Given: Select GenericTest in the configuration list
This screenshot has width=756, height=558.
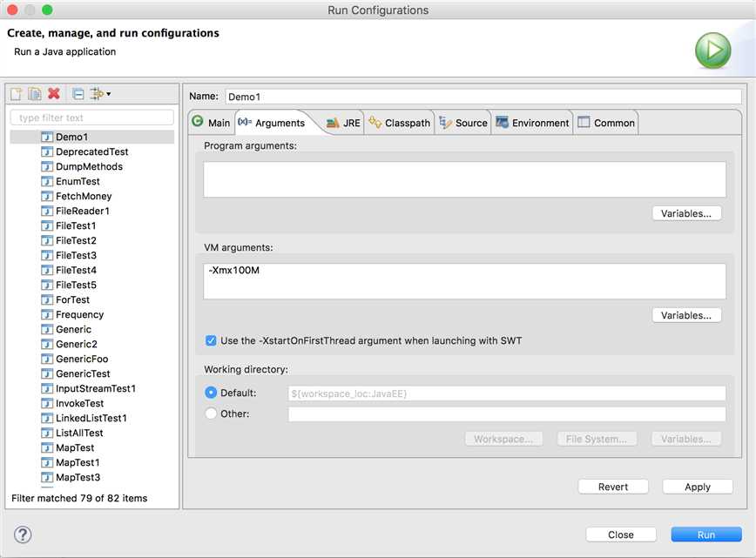Looking at the screenshot, I should pos(83,373).
